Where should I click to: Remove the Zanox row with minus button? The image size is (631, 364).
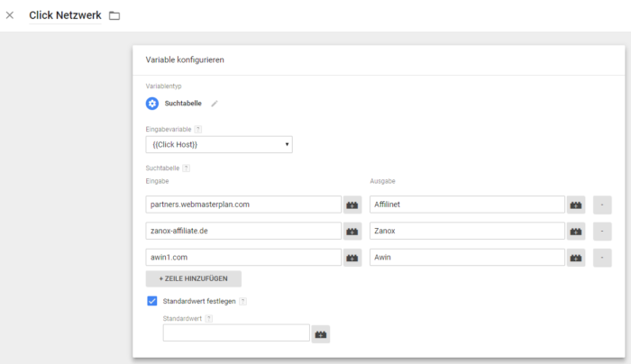(x=602, y=231)
